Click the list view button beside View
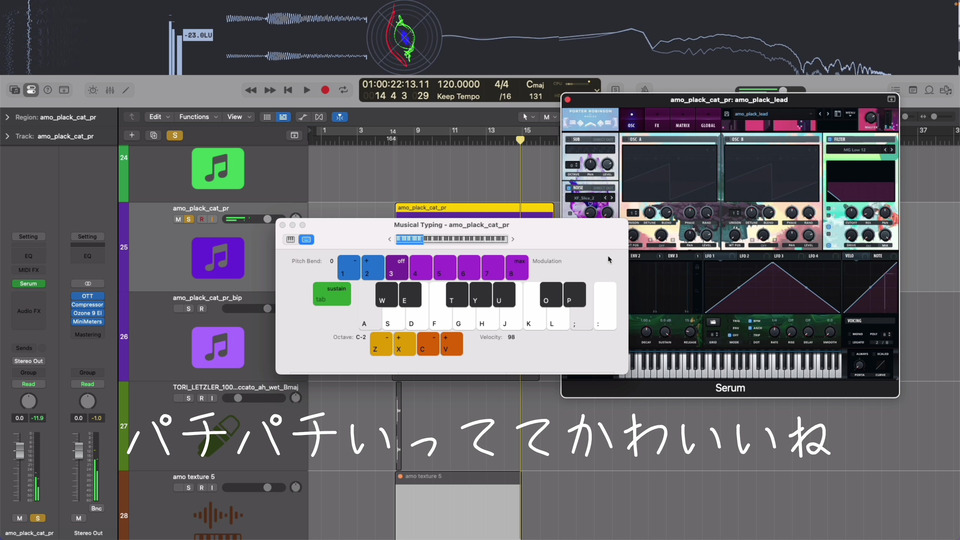The height and width of the screenshot is (540, 960). point(267,117)
